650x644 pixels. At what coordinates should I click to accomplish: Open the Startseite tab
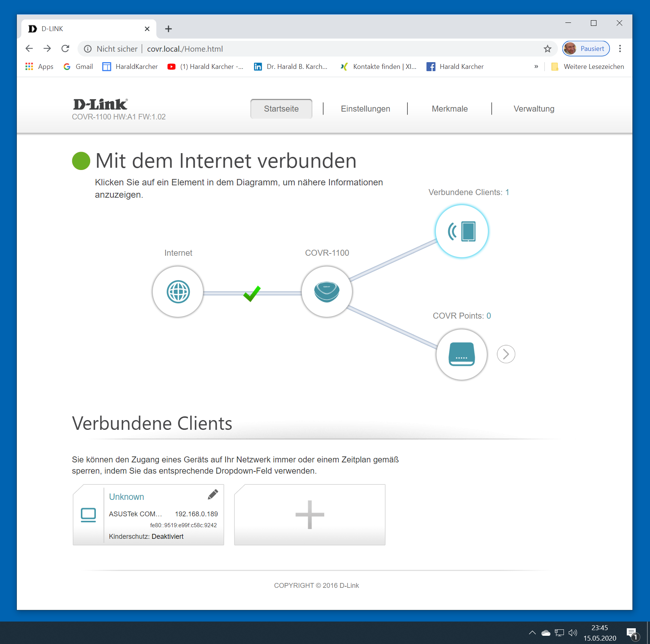click(281, 109)
